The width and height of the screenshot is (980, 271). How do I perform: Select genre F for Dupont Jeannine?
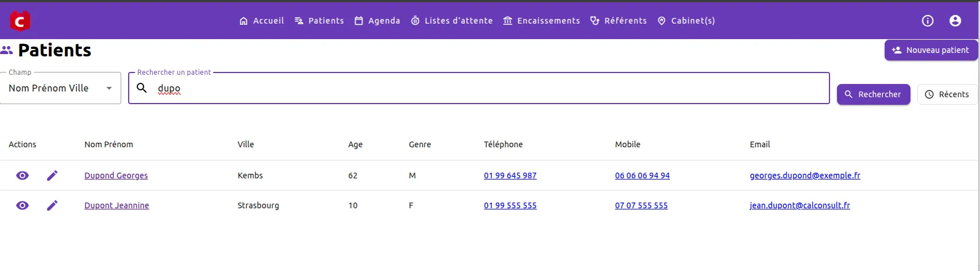(411, 205)
